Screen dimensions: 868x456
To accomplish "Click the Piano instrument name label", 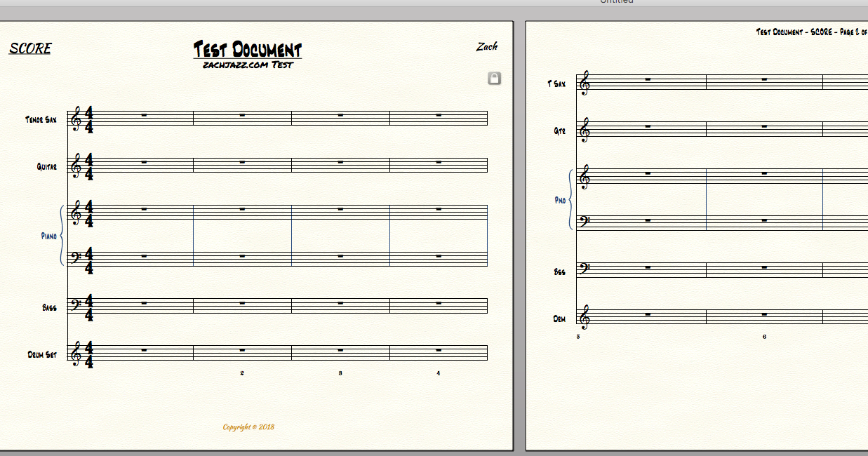I will [x=48, y=236].
